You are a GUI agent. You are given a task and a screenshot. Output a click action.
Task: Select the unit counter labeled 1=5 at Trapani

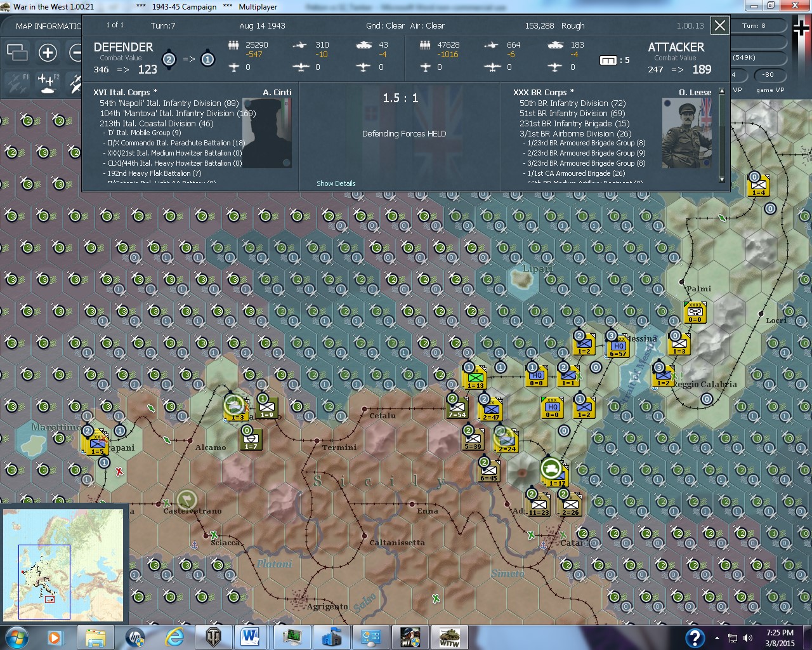tap(98, 442)
